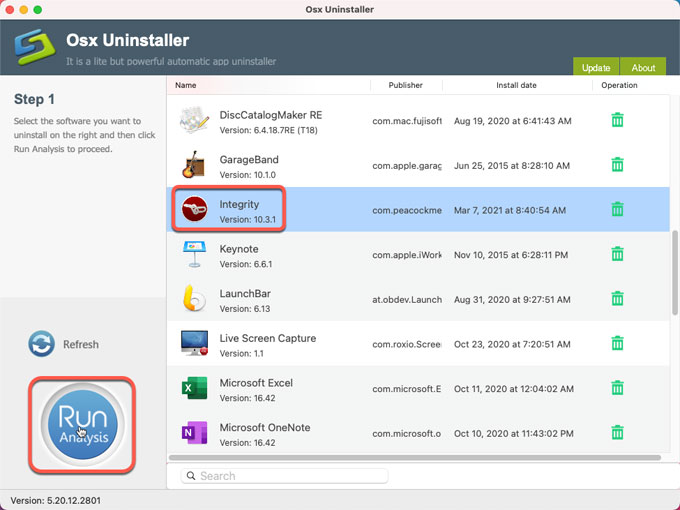Select the LaunchBar app icon
680x510 pixels.
coord(194,298)
